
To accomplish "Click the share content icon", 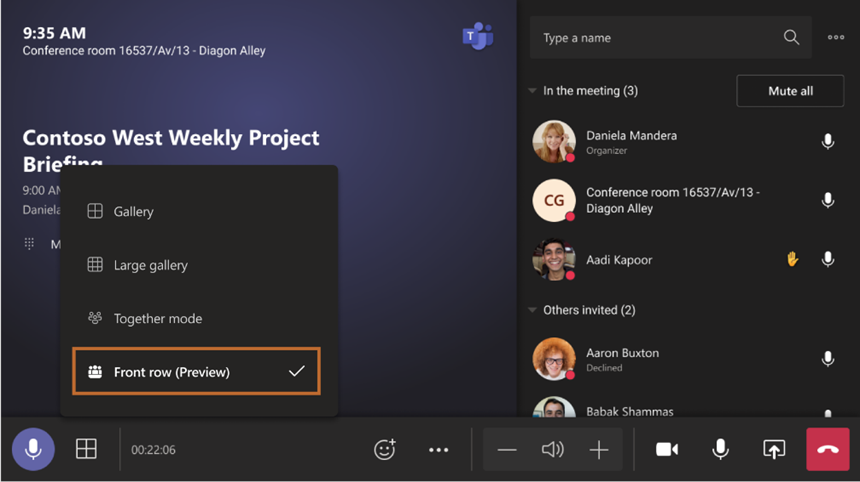I will tap(774, 449).
